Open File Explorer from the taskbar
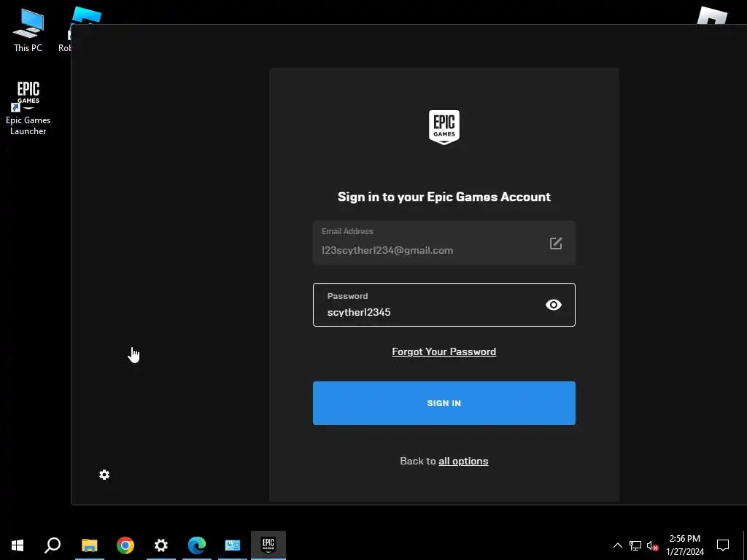 [89, 545]
